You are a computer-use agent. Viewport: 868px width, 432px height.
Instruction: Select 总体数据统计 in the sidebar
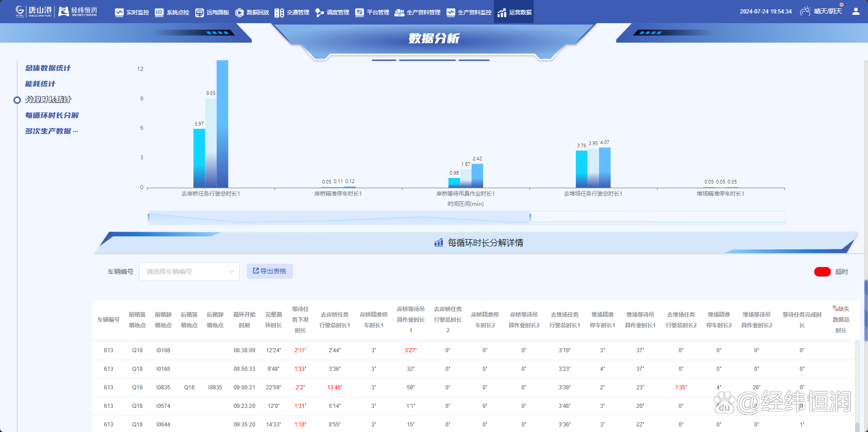pos(48,68)
